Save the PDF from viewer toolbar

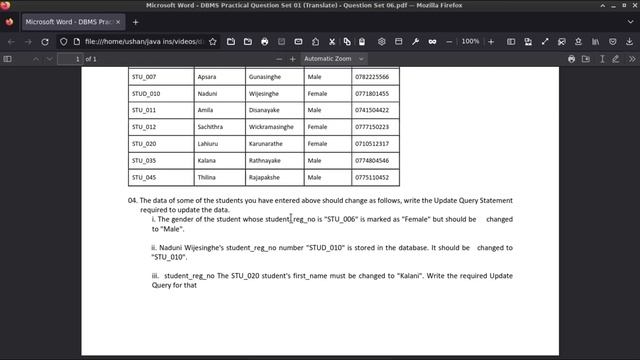586,59
